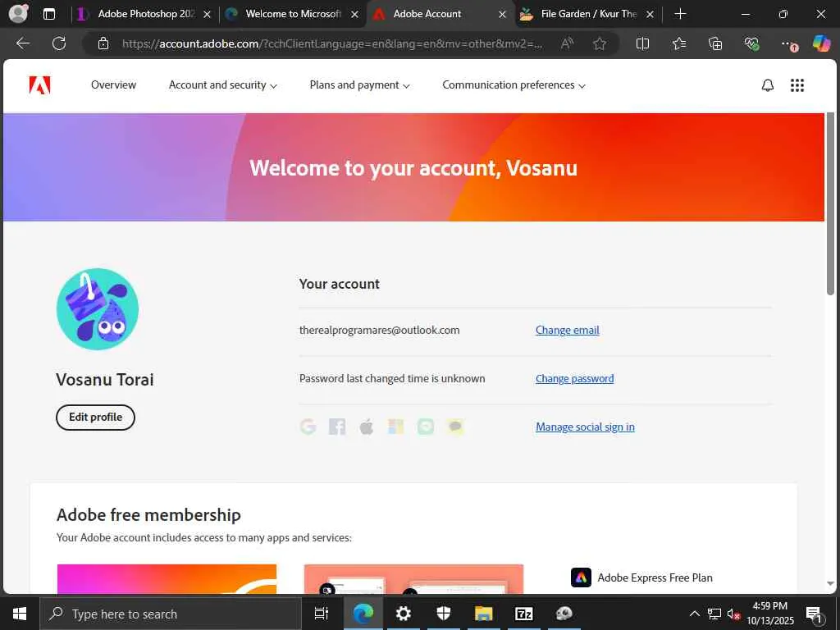Click the Adobe logo in the header

39,85
